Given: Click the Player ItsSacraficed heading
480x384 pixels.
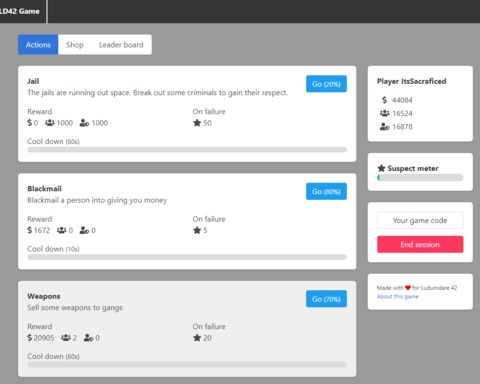Looking at the screenshot, I should point(411,81).
